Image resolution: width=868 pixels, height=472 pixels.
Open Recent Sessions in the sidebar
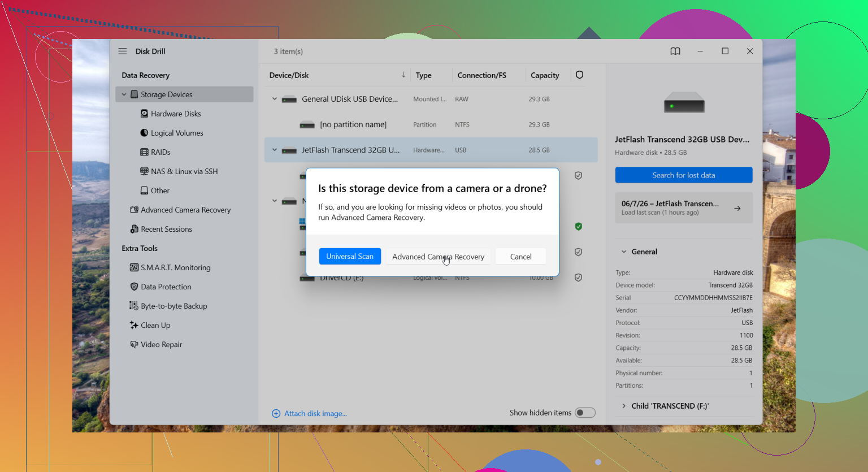(x=161, y=229)
